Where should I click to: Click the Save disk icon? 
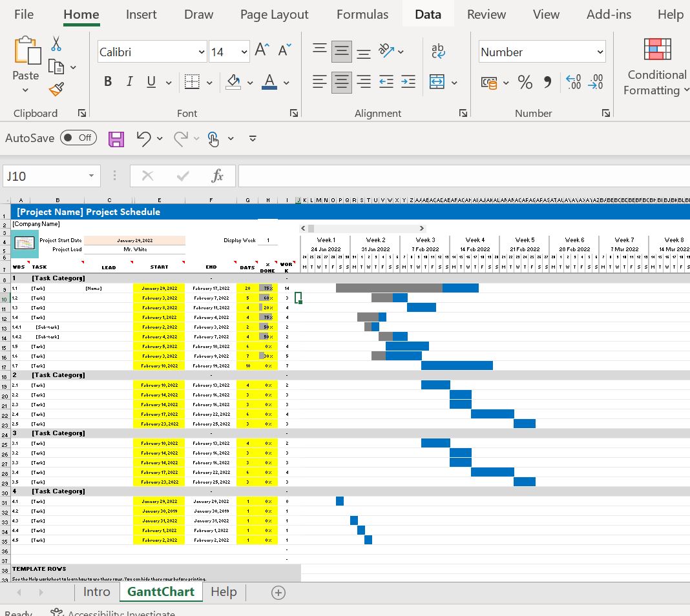click(116, 139)
